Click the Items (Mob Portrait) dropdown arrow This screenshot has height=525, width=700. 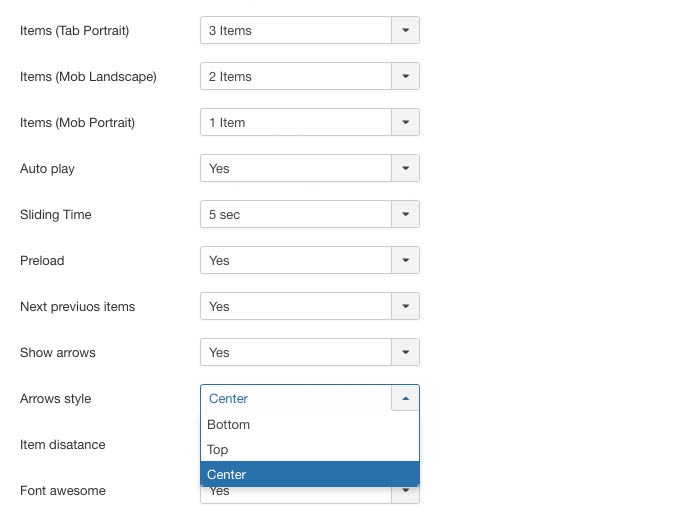(x=405, y=123)
